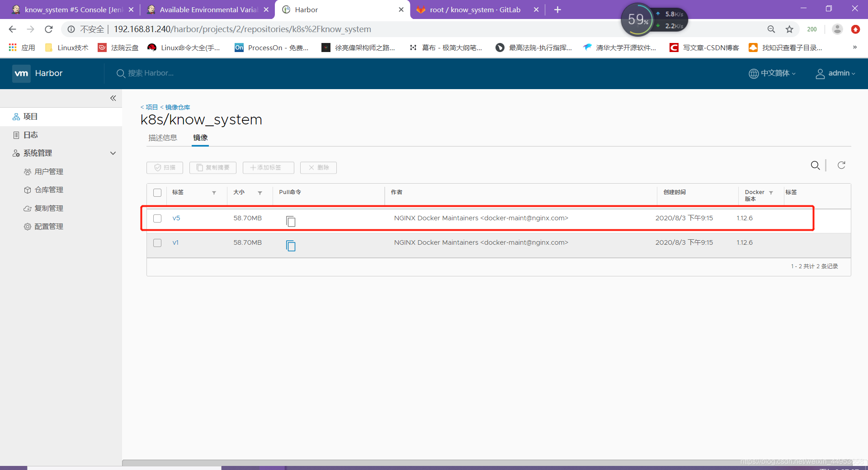Click the 复制摘要 button

click(x=213, y=167)
